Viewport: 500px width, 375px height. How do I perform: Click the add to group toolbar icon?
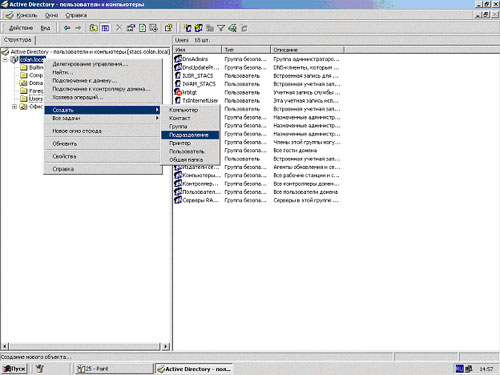244,28
